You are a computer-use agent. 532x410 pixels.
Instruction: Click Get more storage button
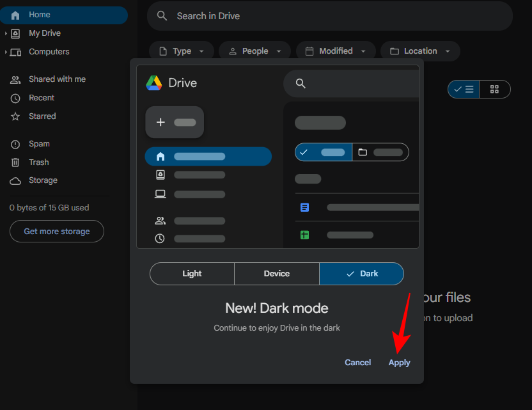[57, 231]
